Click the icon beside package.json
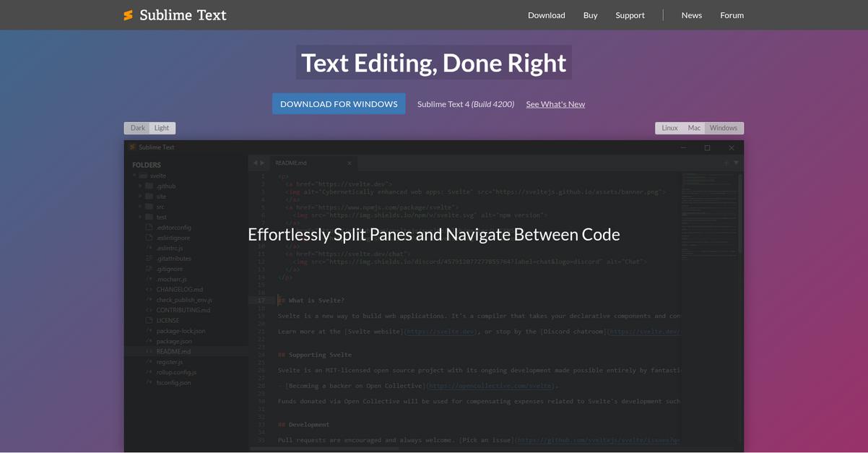 click(x=149, y=341)
